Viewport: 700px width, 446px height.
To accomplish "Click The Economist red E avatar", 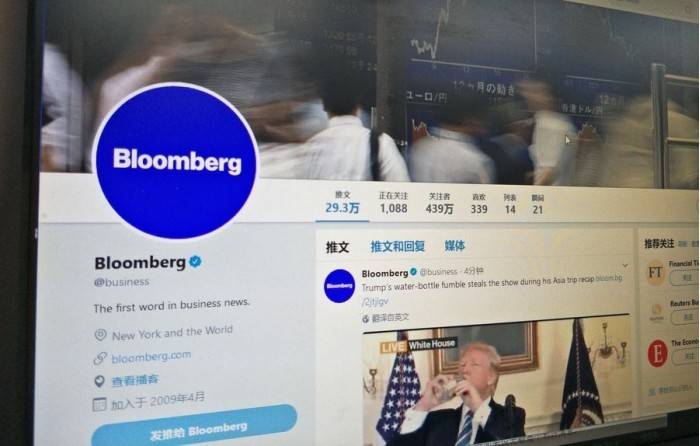I will click(657, 353).
